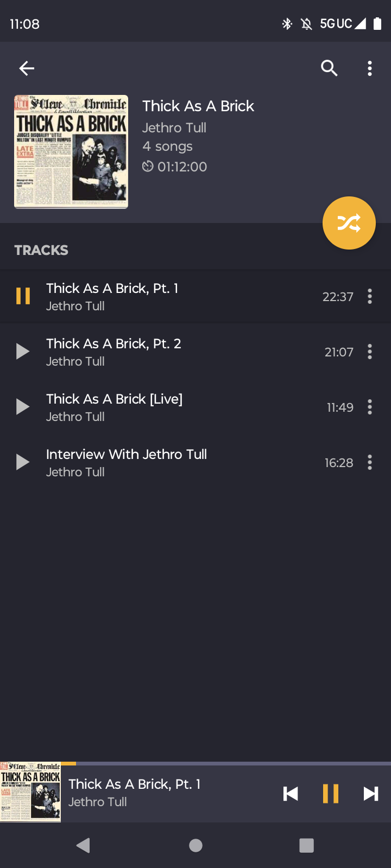The image size is (391, 868).
Task: Pause playback in the bottom mini player
Action: [x=331, y=794]
